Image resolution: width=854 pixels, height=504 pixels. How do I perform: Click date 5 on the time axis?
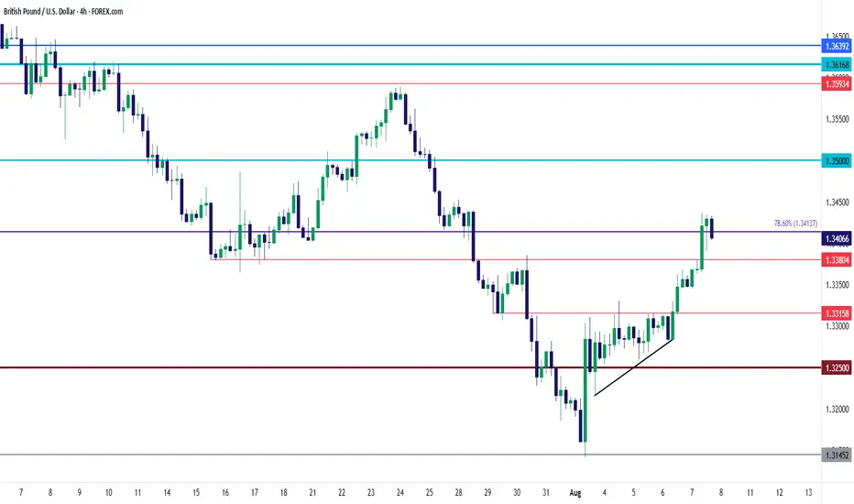[x=633, y=493]
